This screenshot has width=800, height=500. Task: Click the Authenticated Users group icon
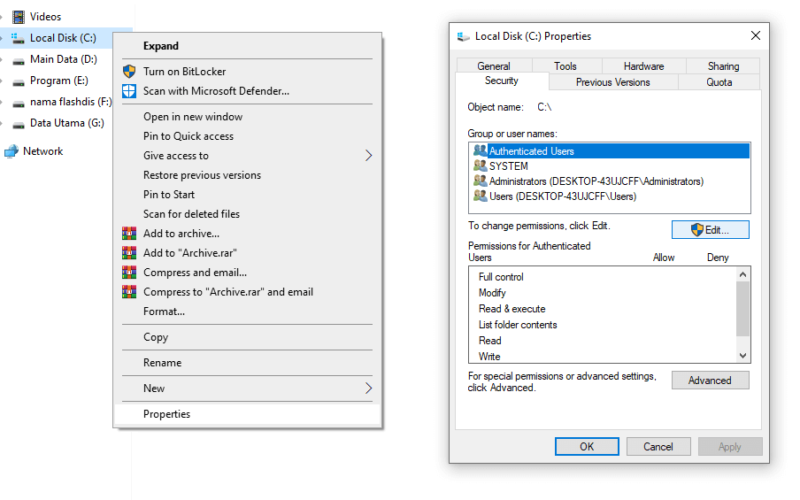480,151
